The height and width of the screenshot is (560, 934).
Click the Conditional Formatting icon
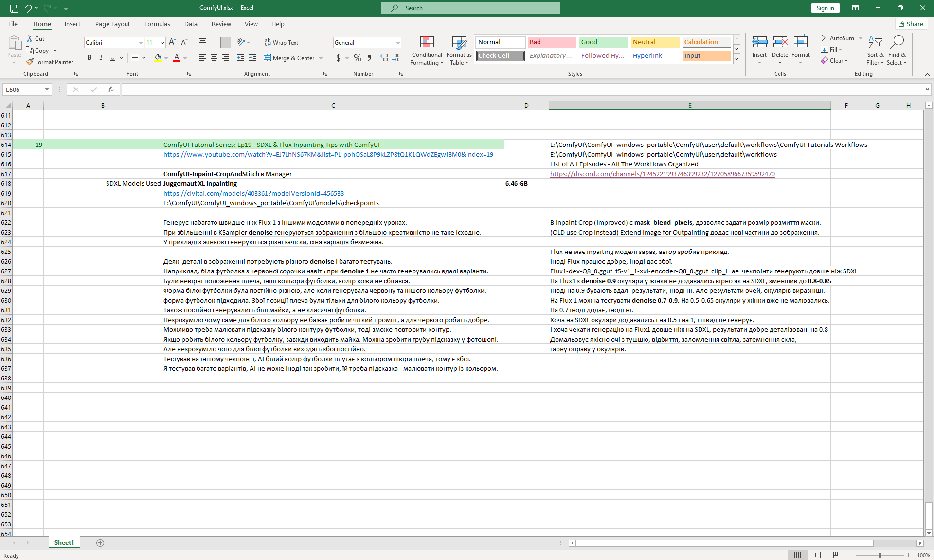pos(427,43)
